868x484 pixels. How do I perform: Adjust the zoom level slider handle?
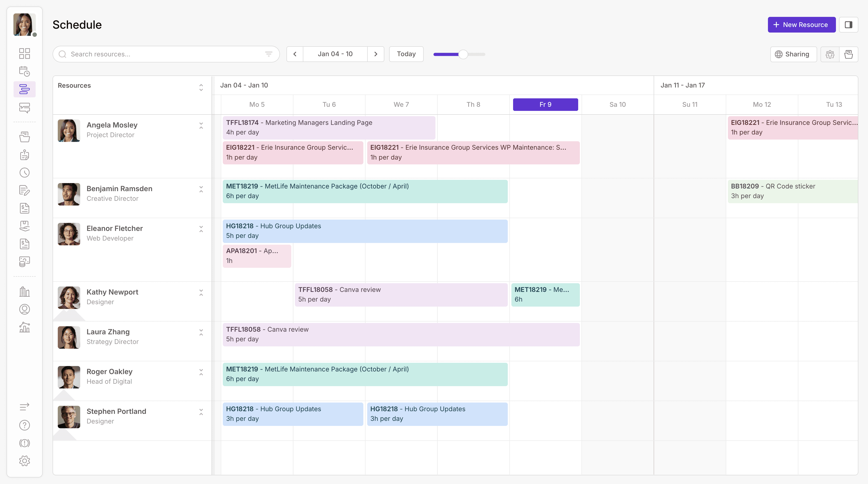pos(463,54)
